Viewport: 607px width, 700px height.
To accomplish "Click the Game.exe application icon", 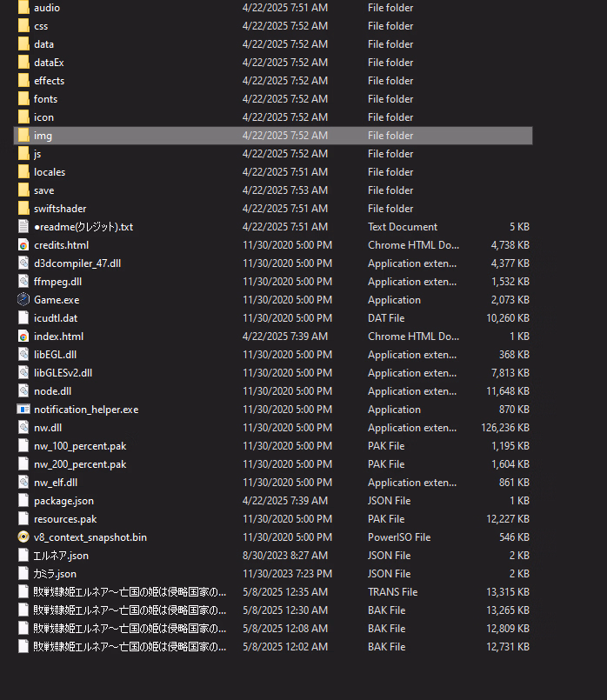I will (x=23, y=300).
